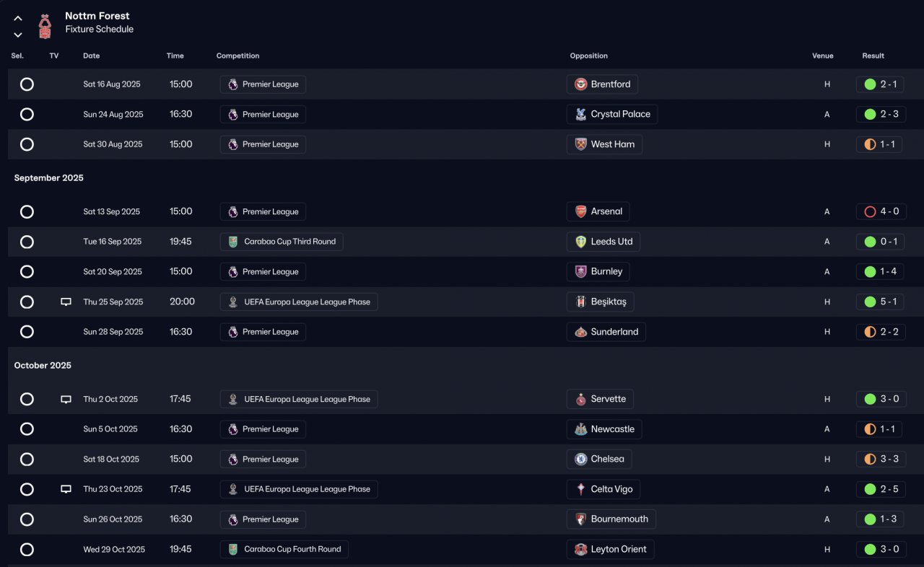
Task: Sort by the Competition column header
Action: pos(237,56)
